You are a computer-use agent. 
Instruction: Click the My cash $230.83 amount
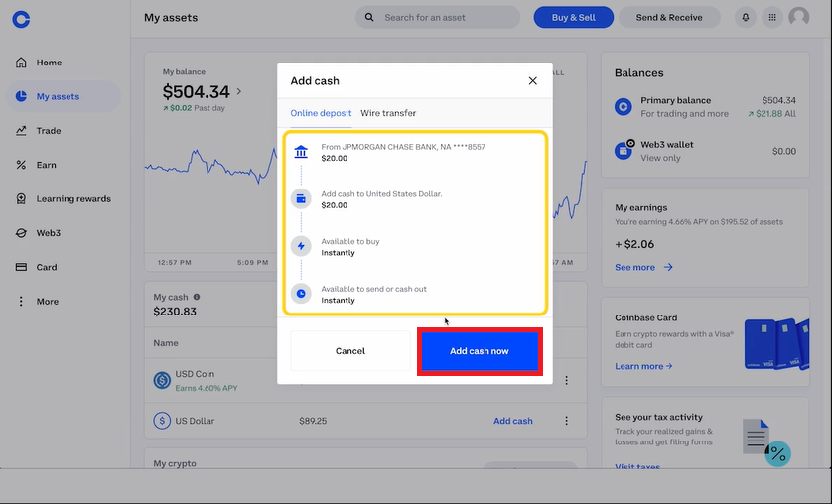click(x=175, y=312)
